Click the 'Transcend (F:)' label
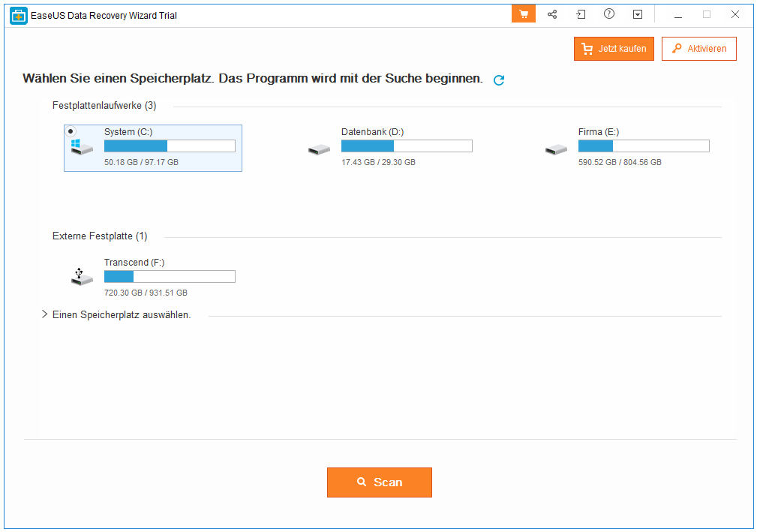Image resolution: width=757 pixels, height=532 pixels. tap(134, 262)
